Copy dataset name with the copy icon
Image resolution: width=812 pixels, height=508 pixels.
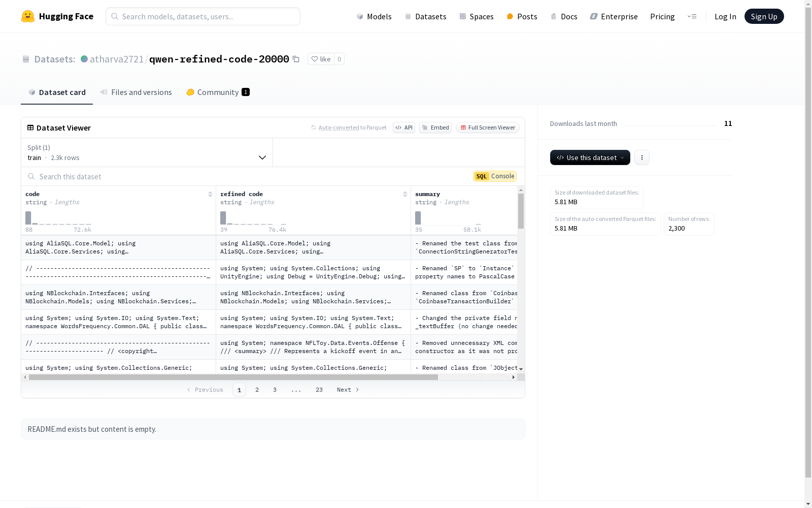click(x=296, y=59)
